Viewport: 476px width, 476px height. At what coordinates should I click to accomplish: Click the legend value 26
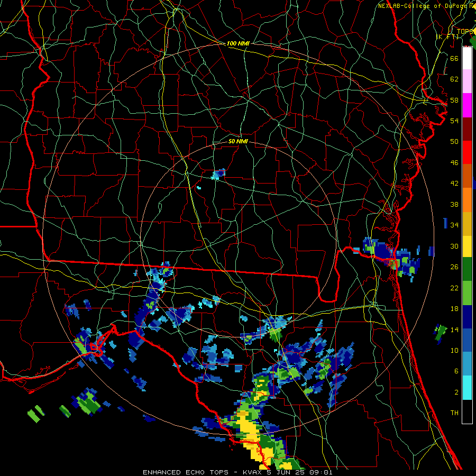tap(454, 267)
